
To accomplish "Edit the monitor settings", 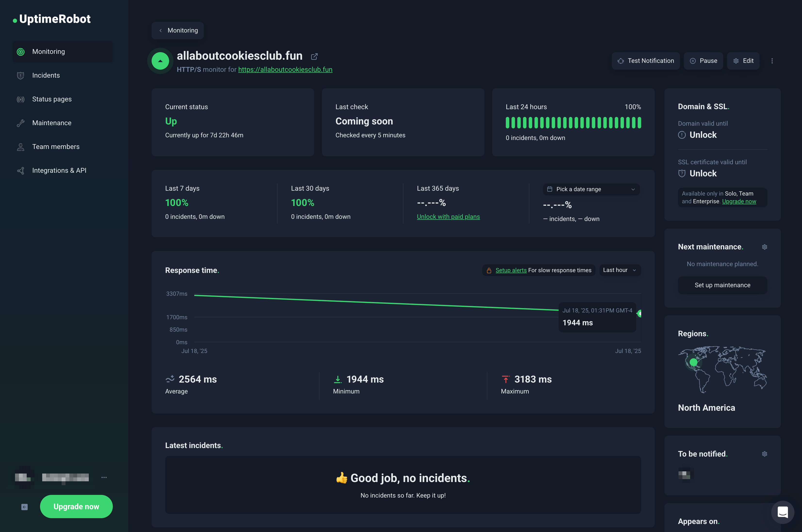I will (743, 61).
